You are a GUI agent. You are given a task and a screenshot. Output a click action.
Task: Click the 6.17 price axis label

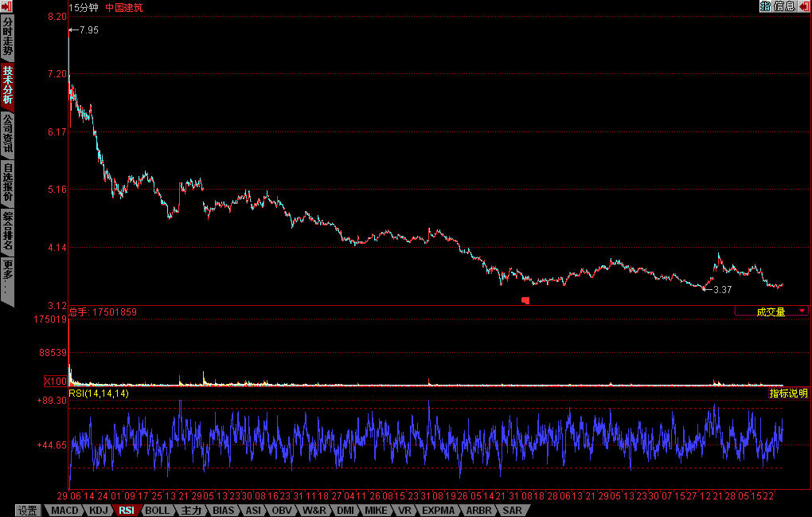pos(57,132)
